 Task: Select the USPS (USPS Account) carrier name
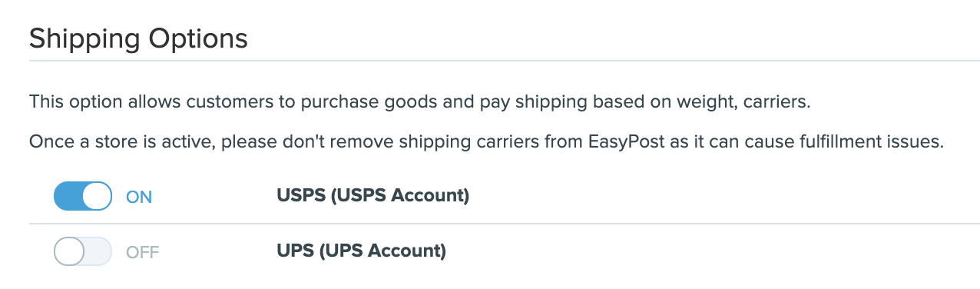[372, 196]
